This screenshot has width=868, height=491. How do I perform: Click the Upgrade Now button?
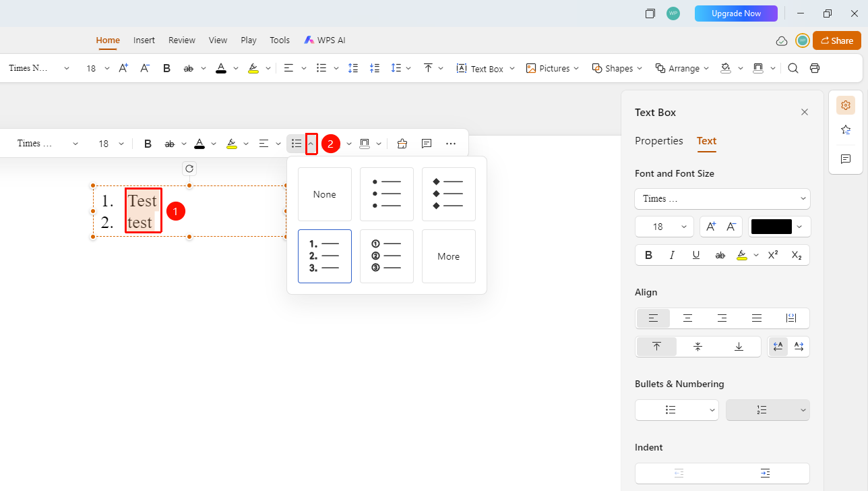(736, 13)
